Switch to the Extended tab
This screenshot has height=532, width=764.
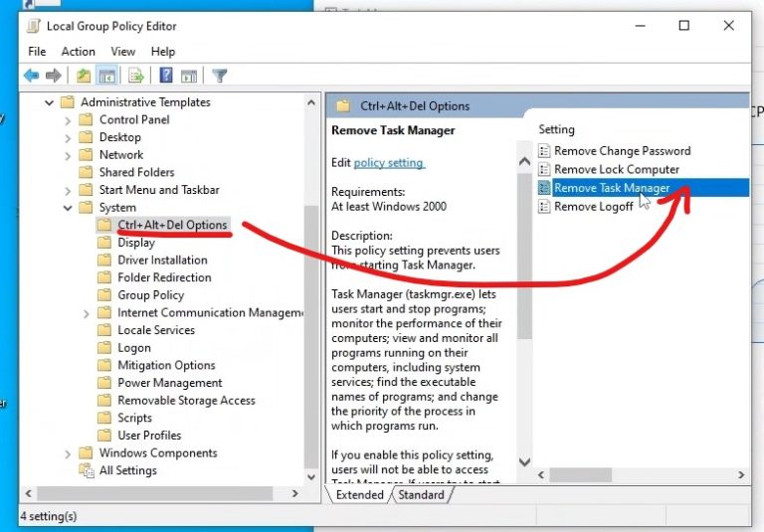[359, 495]
